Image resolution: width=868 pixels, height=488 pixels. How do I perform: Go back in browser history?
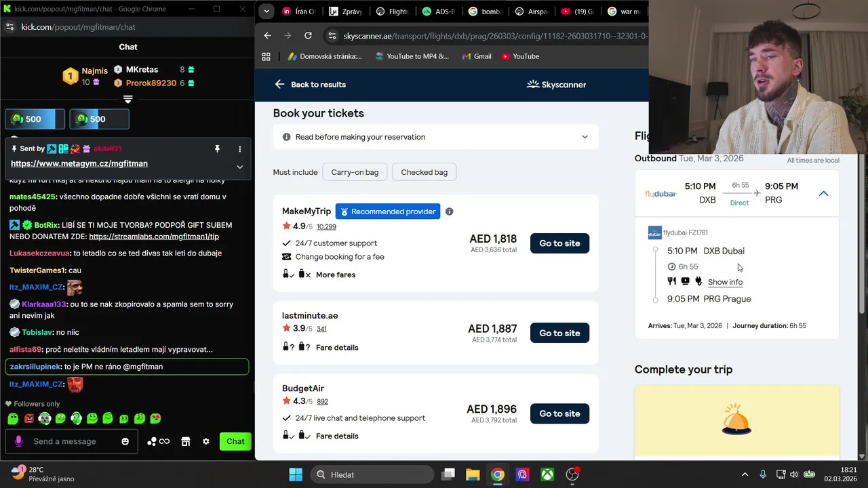(x=267, y=35)
